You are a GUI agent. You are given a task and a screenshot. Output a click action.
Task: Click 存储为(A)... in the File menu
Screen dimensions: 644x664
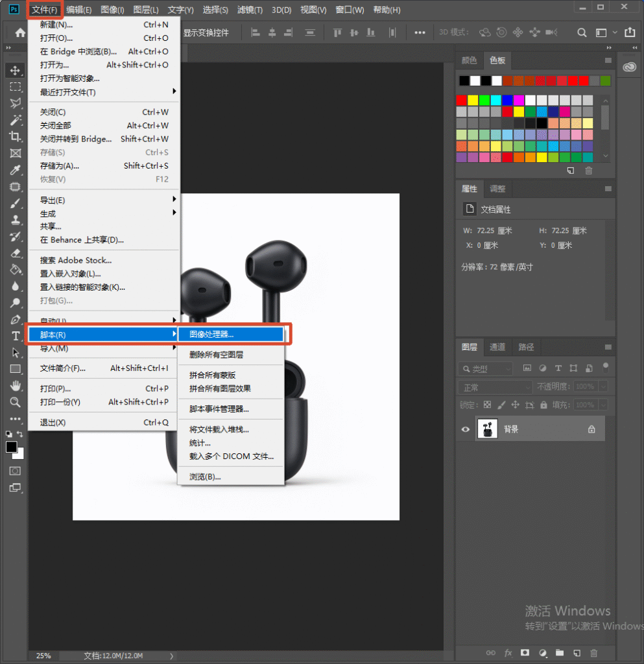click(104, 165)
